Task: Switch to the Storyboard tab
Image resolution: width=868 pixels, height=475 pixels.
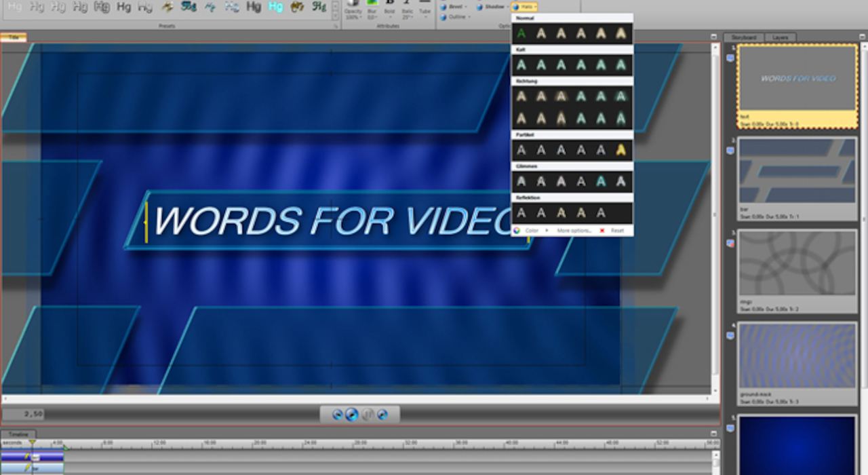Action: 744,37
